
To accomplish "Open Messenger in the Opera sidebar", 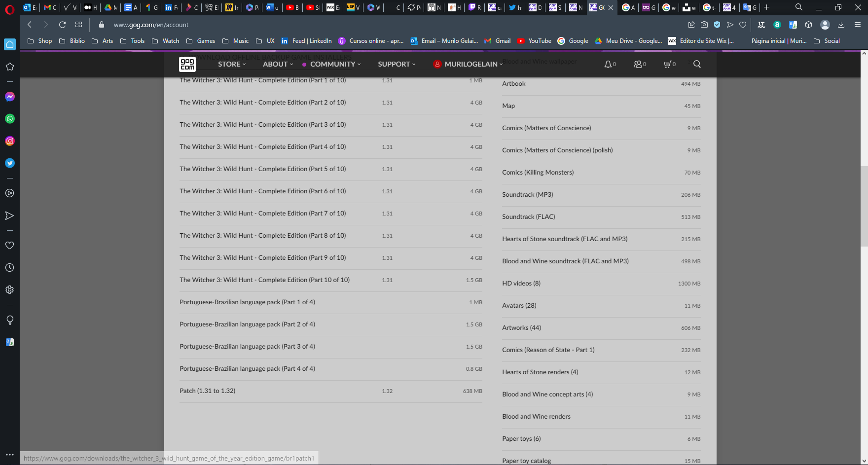I will point(9,97).
